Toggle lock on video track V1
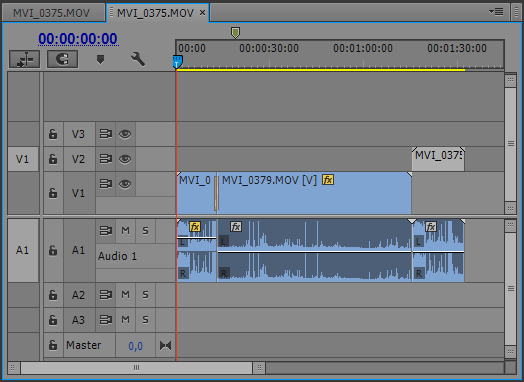Screen dimensions: 524x382 click(x=53, y=193)
